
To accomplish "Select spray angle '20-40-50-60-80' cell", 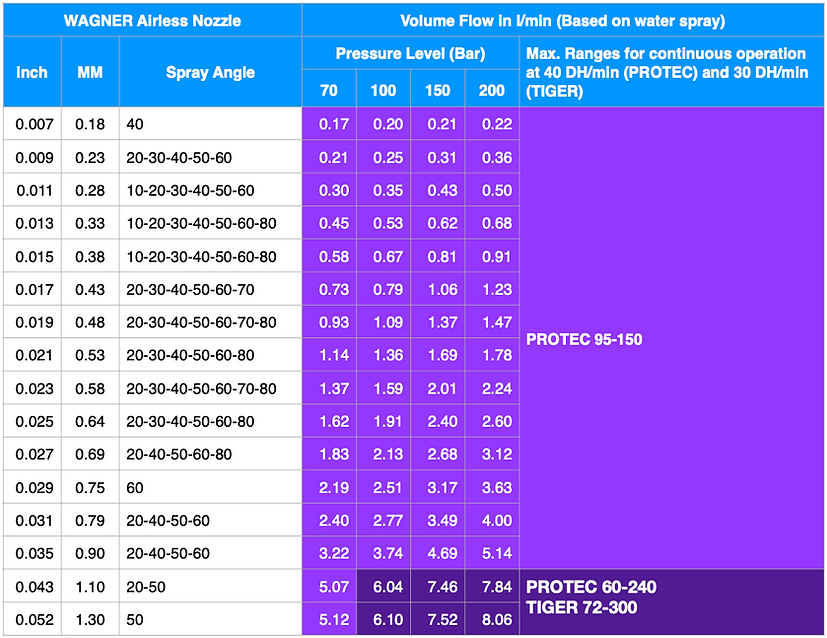I will pyautogui.click(x=210, y=454).
